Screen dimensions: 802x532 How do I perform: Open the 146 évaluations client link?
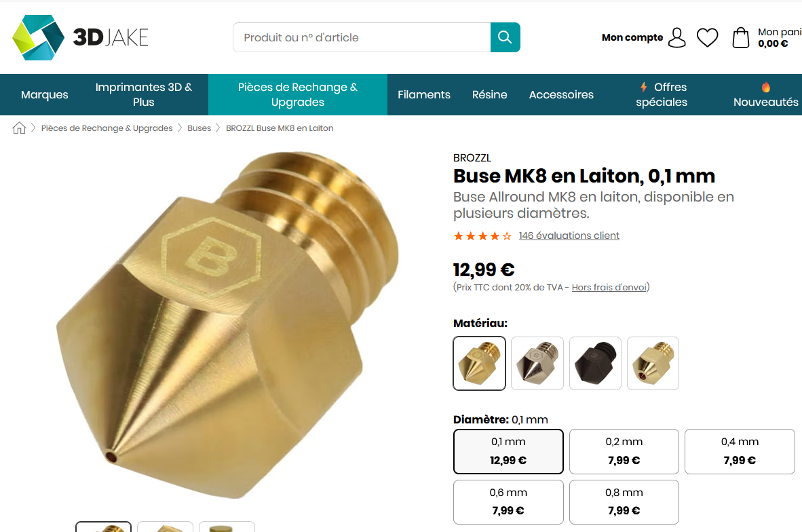point(569,235)
